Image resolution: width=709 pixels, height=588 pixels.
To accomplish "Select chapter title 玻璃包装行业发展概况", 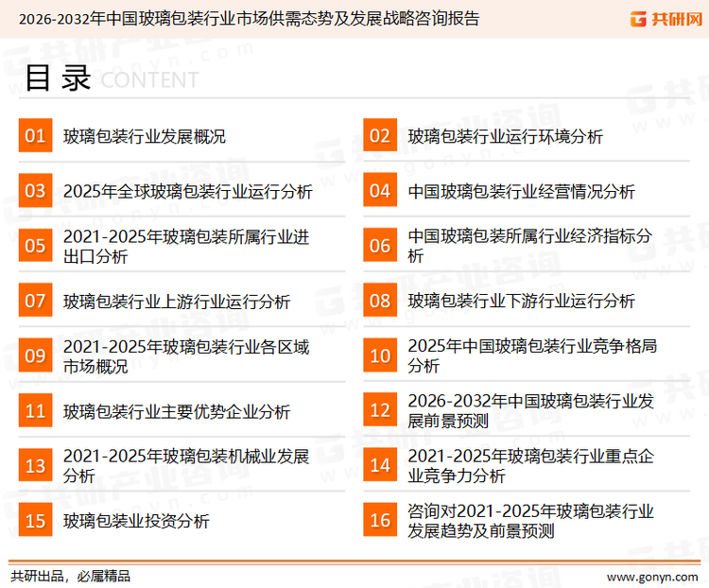I will (x=145, y=136).
